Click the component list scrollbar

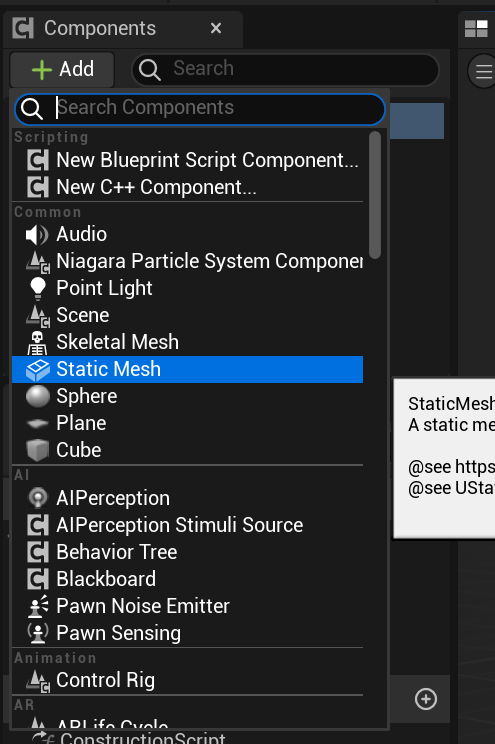375,195
